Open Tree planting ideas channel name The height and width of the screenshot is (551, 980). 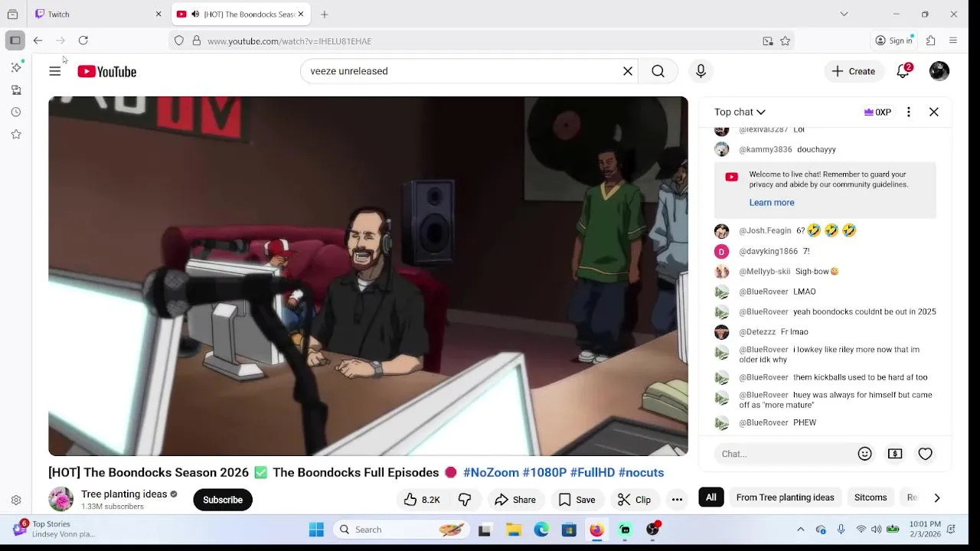pyautogui.click(x=124, y=494)
